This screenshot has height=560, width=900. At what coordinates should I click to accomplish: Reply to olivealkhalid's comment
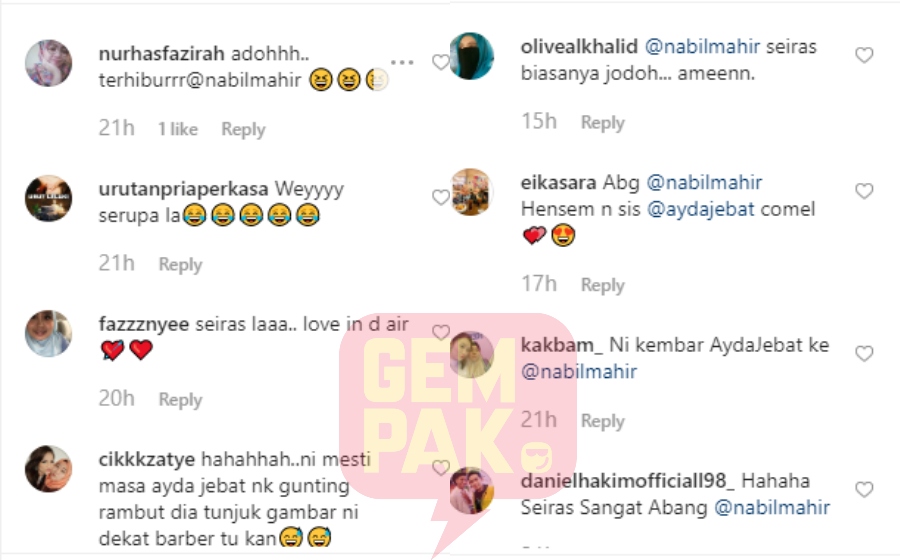(602, 122)
